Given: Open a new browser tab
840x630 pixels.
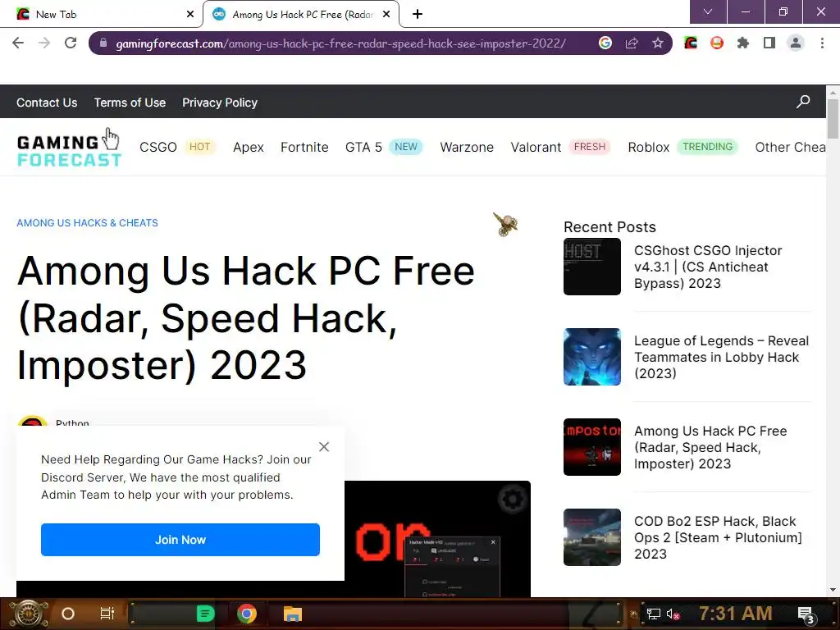Looking at the screenshot, I should (418, 14).
